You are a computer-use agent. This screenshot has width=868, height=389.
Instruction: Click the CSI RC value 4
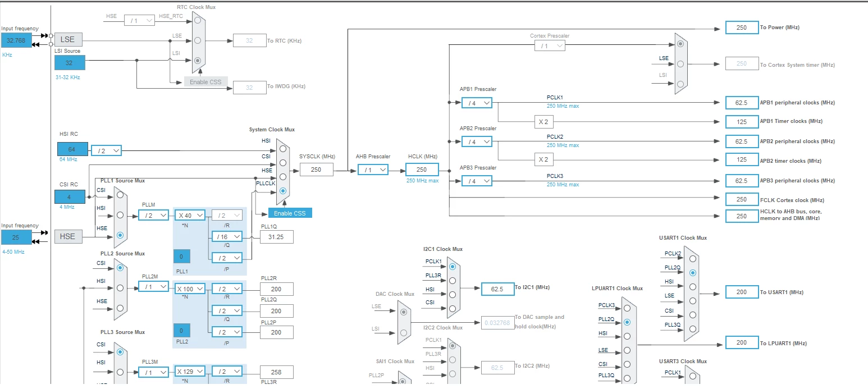pos(70,197)
